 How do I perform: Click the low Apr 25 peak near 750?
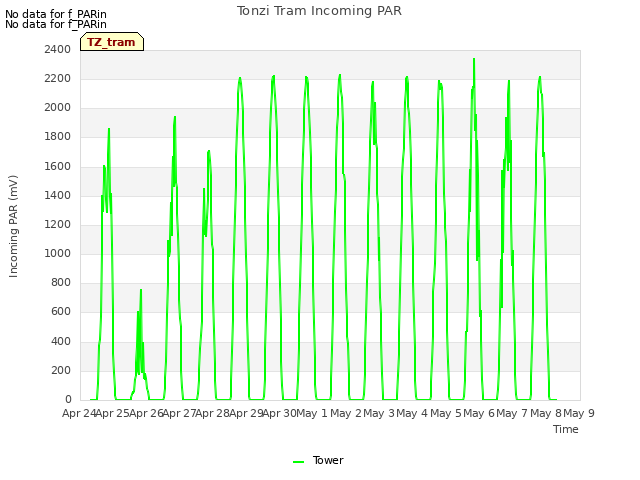(x=141, y=290)
